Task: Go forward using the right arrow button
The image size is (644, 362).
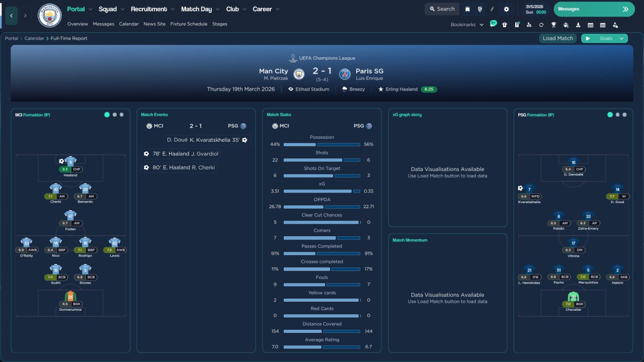Action: pos(26,16)
